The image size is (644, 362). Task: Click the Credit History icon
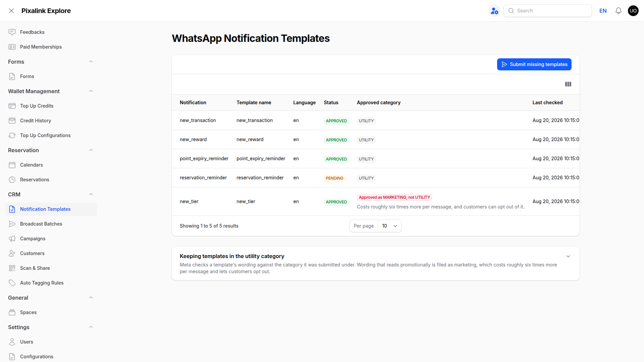click(12, 121)
